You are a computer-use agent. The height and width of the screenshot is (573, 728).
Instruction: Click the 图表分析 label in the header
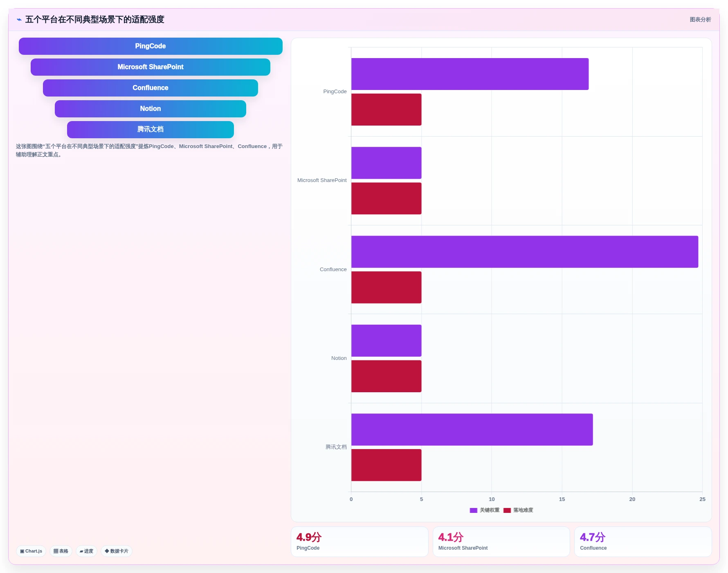[700, 20]
